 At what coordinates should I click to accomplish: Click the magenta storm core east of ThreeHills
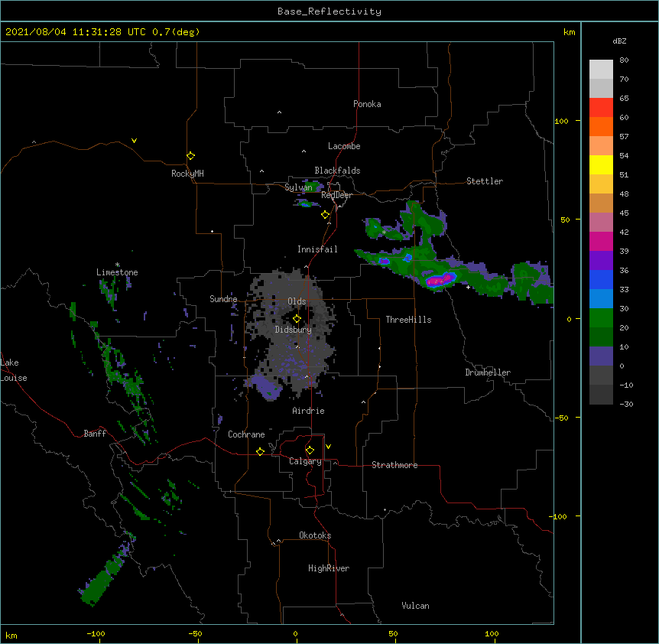440,281
